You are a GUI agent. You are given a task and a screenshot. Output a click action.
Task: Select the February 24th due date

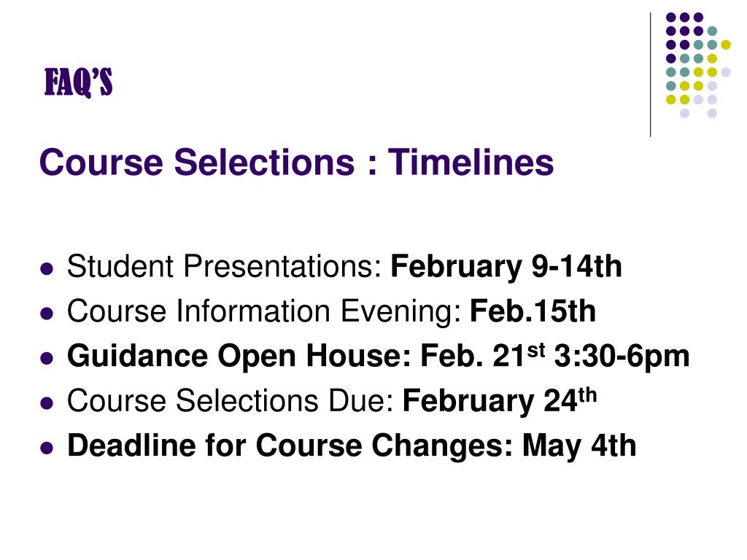click(500, 400)
